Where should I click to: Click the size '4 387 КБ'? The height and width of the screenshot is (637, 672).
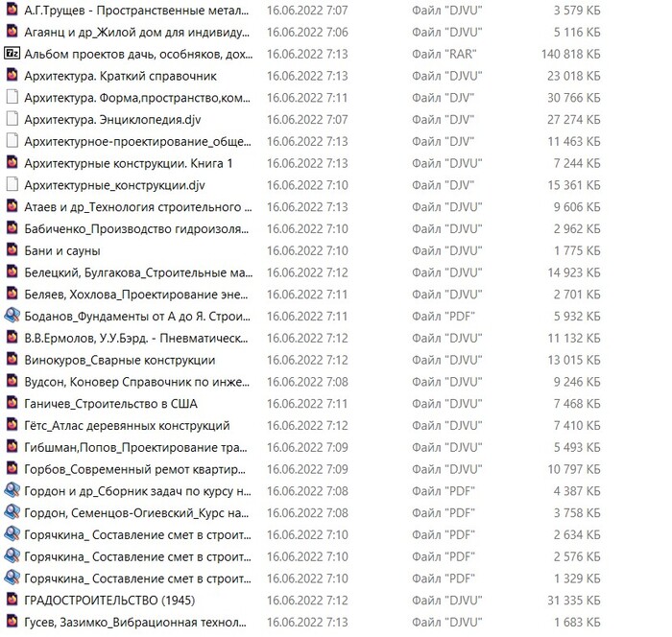click(576, 491)
